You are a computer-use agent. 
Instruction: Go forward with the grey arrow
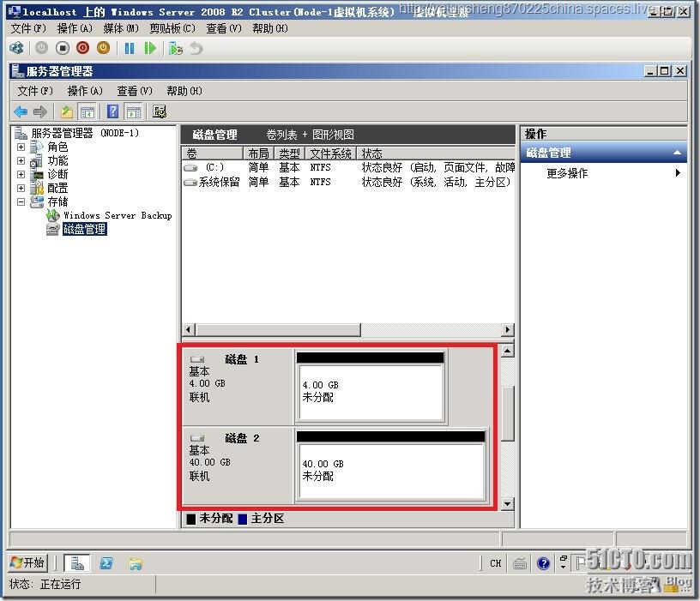coord(40,111)
